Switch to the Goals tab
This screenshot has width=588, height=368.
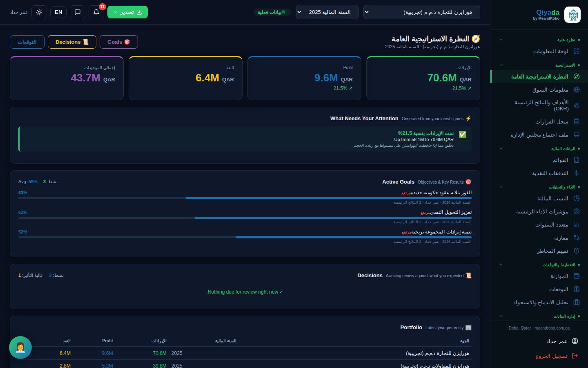[x=118, y=42]
